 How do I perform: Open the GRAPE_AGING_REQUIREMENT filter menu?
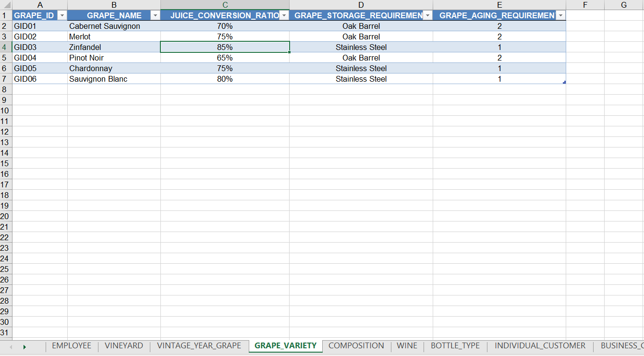[x=560, y=15]
